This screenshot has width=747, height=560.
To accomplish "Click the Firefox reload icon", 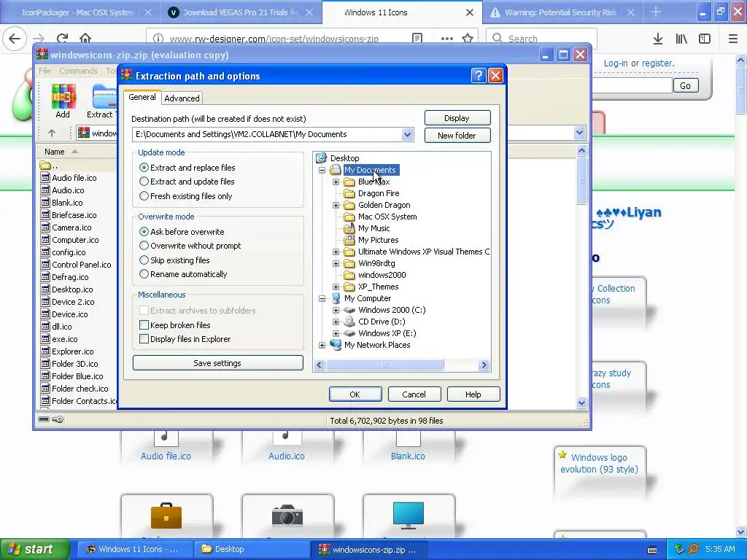I will 62,39.
